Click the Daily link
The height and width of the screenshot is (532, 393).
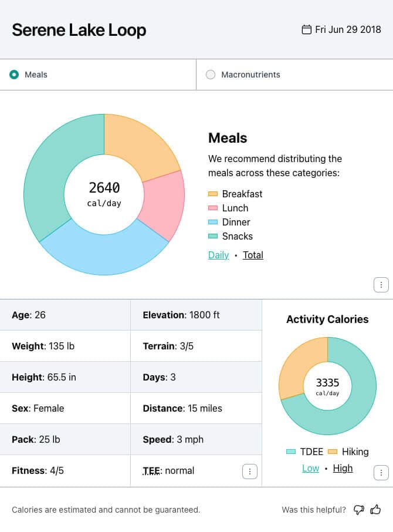[x=218, y=255]
